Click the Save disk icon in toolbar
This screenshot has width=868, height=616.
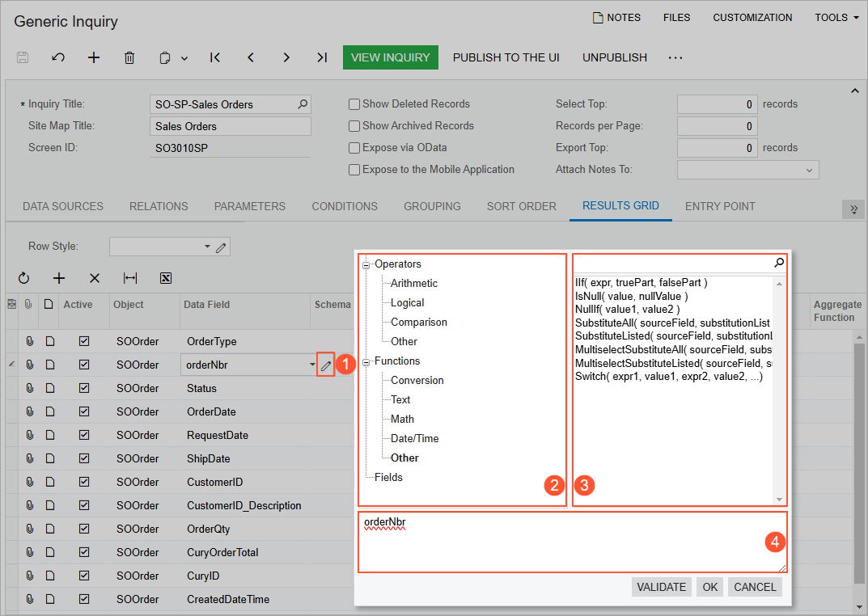click(23, 57)
